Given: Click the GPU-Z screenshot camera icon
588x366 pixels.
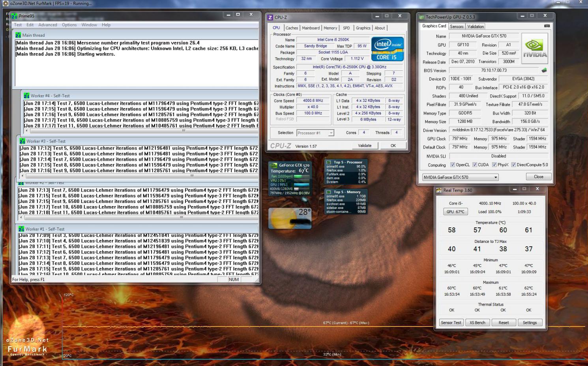Looking at the screenshot, I should pyautogui.click(x=547, y=26).
